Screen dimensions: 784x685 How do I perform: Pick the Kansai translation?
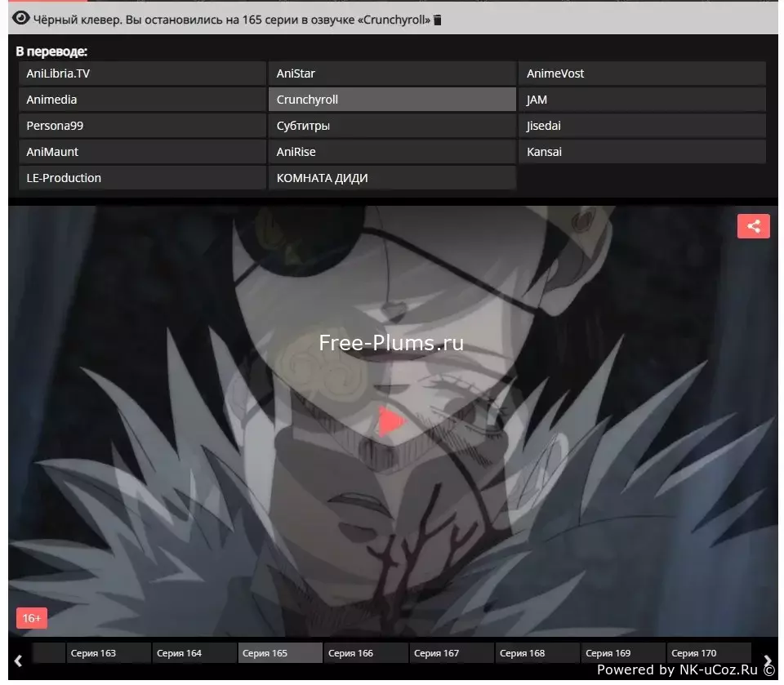[x=642, y=152]
